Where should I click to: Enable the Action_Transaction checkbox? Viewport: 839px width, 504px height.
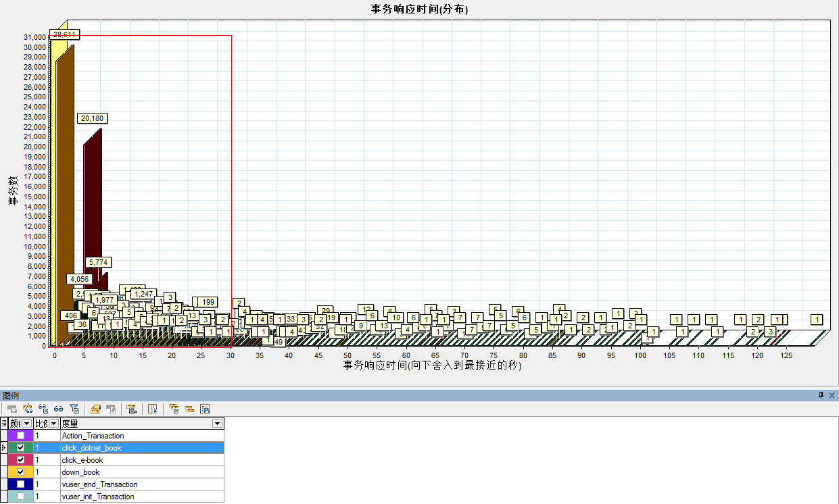click(21, 436)
